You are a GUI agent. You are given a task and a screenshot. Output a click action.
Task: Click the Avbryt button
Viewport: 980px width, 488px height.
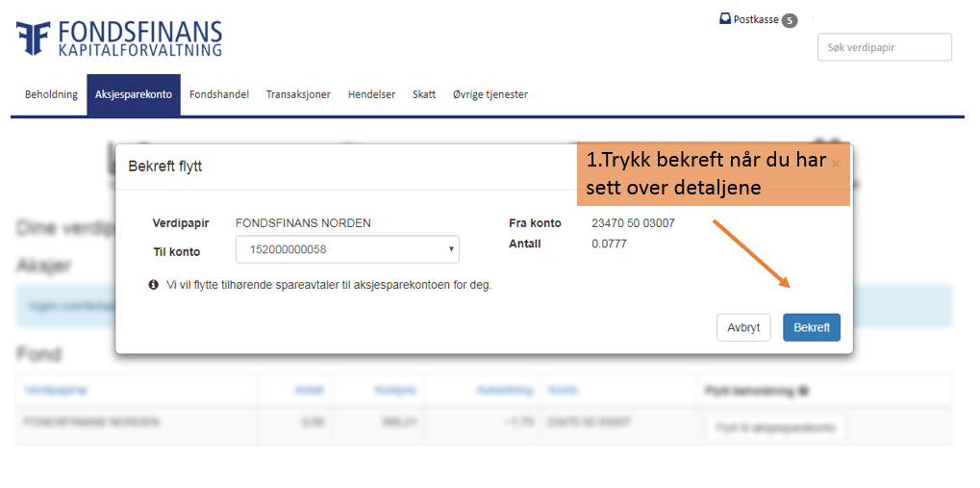pos(743,327)
